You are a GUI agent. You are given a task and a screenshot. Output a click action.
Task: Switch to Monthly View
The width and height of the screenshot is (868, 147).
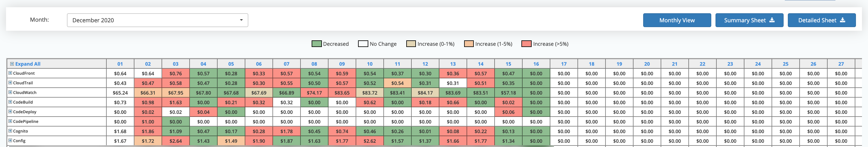point(677,20)
